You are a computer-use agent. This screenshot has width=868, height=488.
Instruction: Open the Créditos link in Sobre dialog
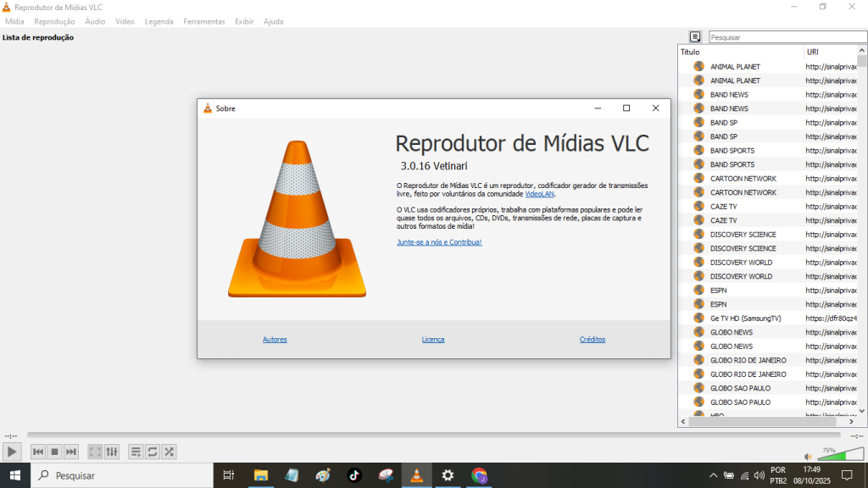click(593, 340)
